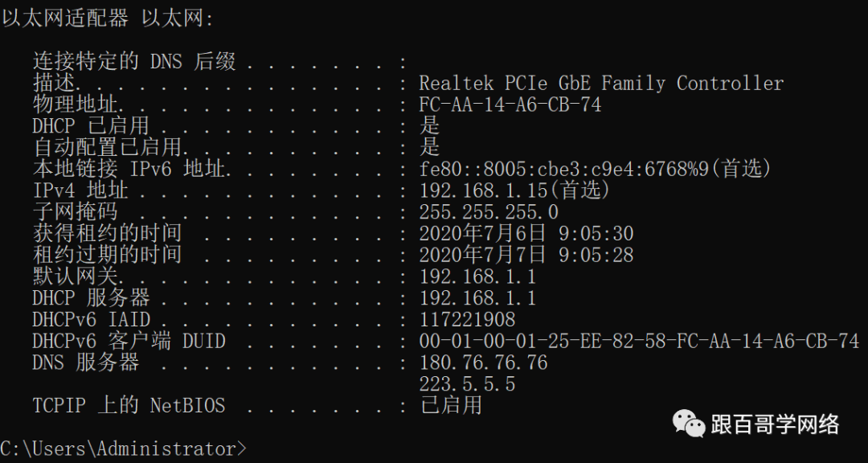Click the 跟百哥学网络 watermark text
Screen dimensions: 868x463
[775, 424]
